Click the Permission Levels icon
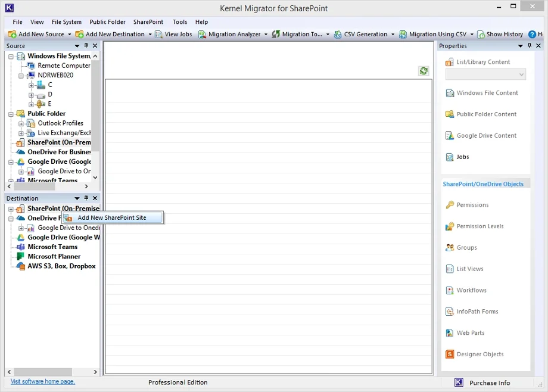This screenshot has height=392, width=548. coord(450,226)
